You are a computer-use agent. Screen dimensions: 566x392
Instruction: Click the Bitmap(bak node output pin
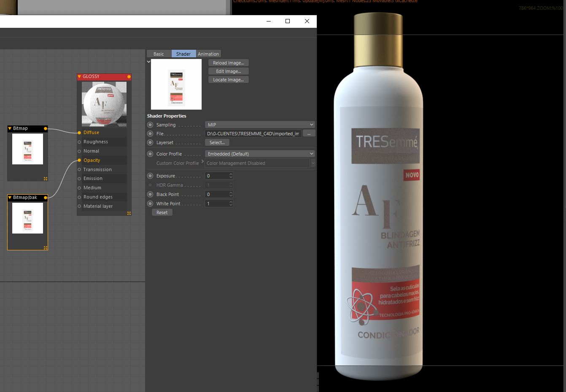(x=46, y=198)
